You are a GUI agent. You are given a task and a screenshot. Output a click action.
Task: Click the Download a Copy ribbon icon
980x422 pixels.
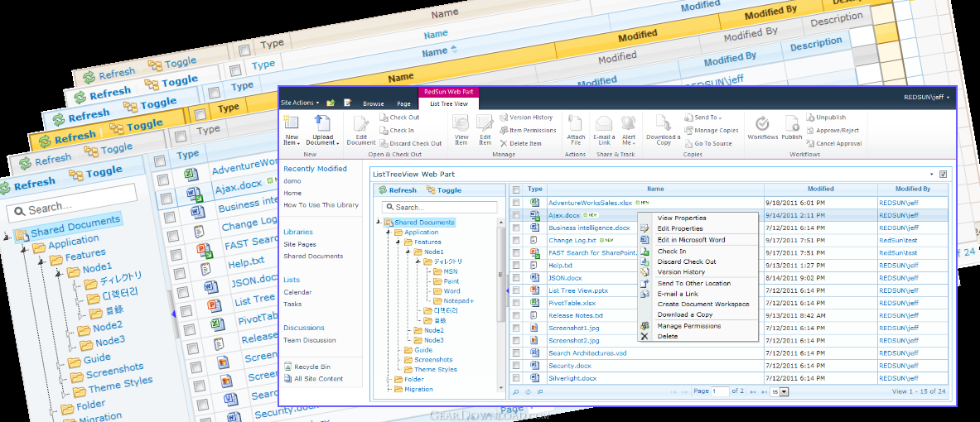click(x=663, y=123)
